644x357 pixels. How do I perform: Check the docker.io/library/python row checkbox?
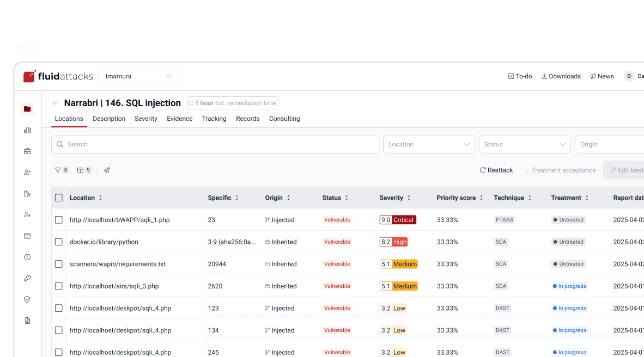[59, 242]
